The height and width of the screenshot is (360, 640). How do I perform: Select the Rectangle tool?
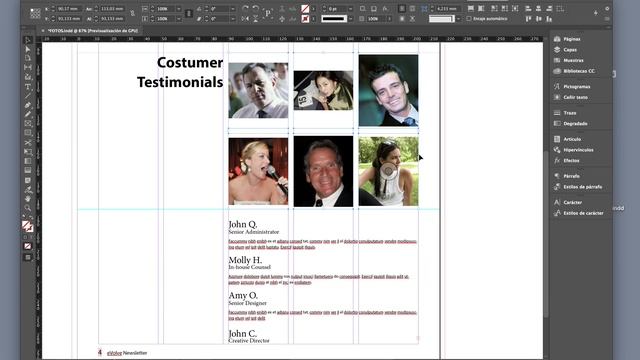(x=28, y=133)
